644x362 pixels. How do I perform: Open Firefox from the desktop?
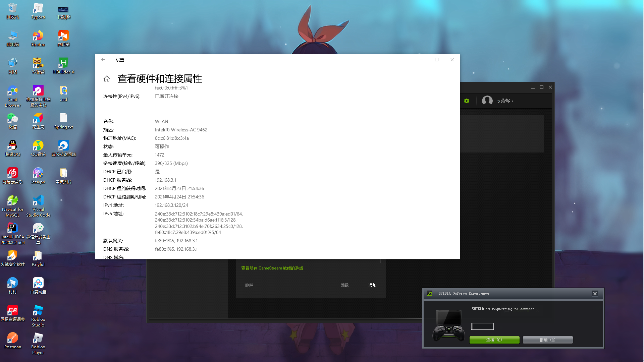38,36
